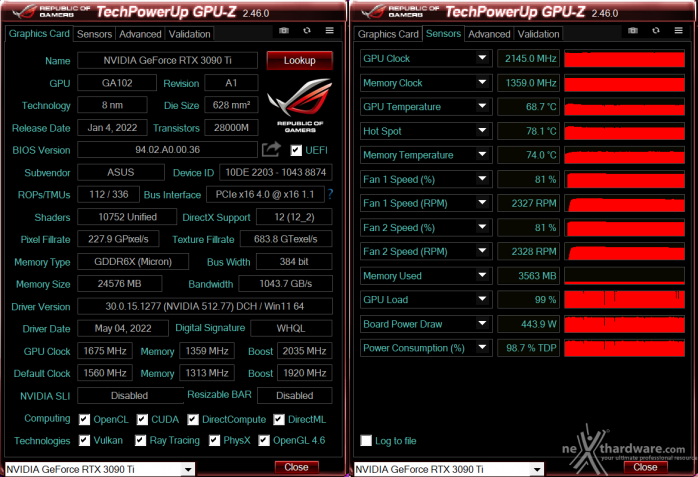Viewport: 698px width, 477px height.
Task: Click the GPU name field
Action: (x=167, y=60)
